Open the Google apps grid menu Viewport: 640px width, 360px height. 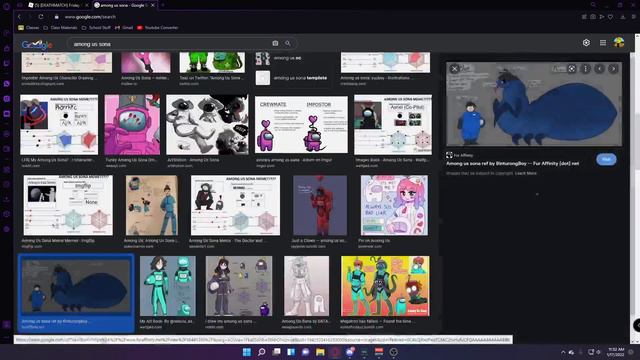pos(603,42)
